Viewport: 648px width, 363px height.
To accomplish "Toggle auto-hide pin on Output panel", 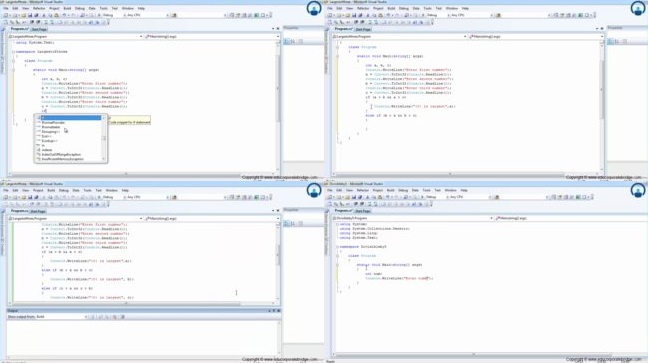I will pos(274,310).
